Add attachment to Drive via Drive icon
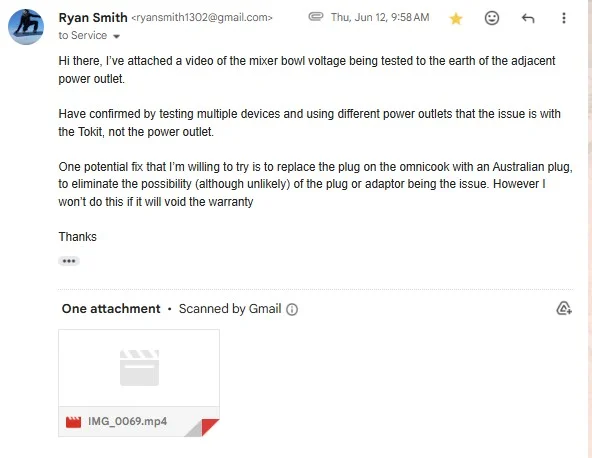Viewport: 592px width, 458px height. coord(564,308)
